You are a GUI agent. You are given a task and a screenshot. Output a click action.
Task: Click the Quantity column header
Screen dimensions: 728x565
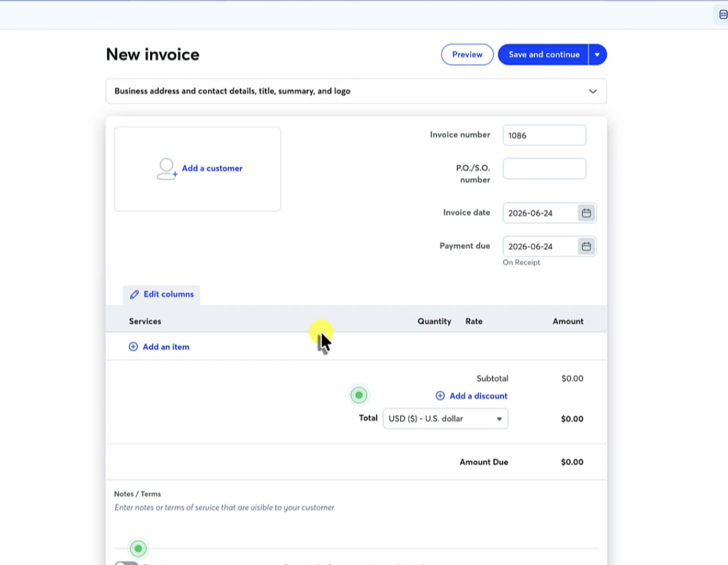tap(434, 321)
